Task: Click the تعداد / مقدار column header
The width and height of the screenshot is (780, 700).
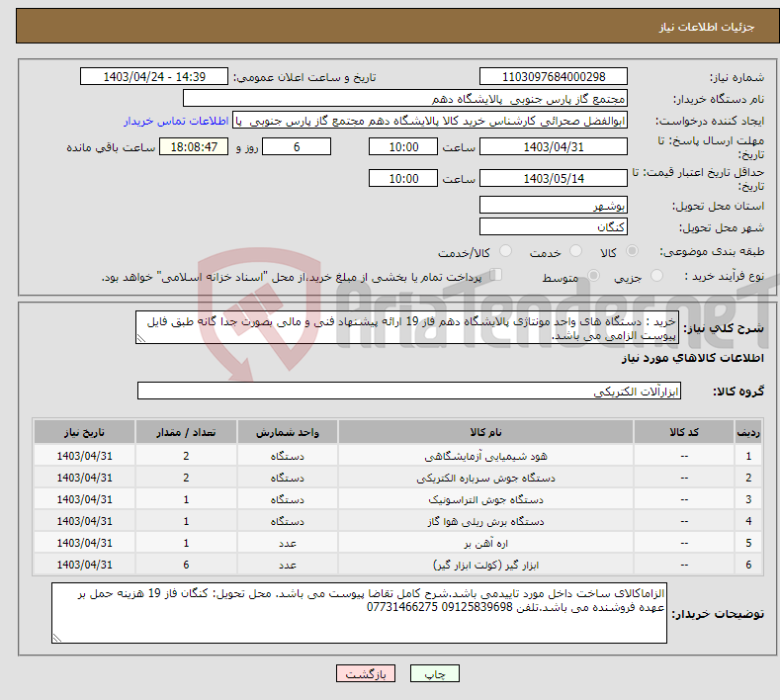Action: coord(186,432)
